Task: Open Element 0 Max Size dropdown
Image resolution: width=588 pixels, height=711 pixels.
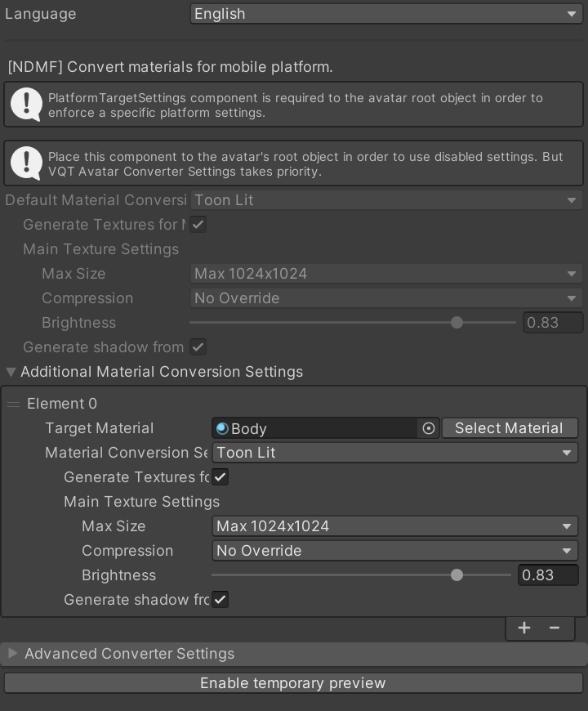Action: pos(395,526)
